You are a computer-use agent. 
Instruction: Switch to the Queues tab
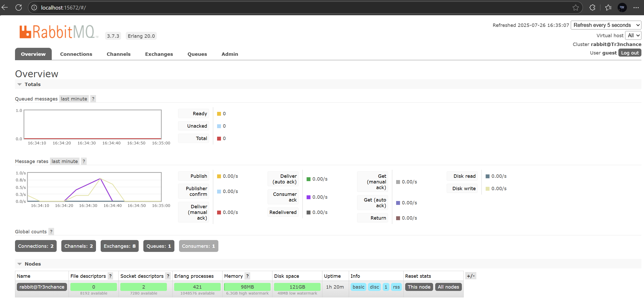[197, 54]
